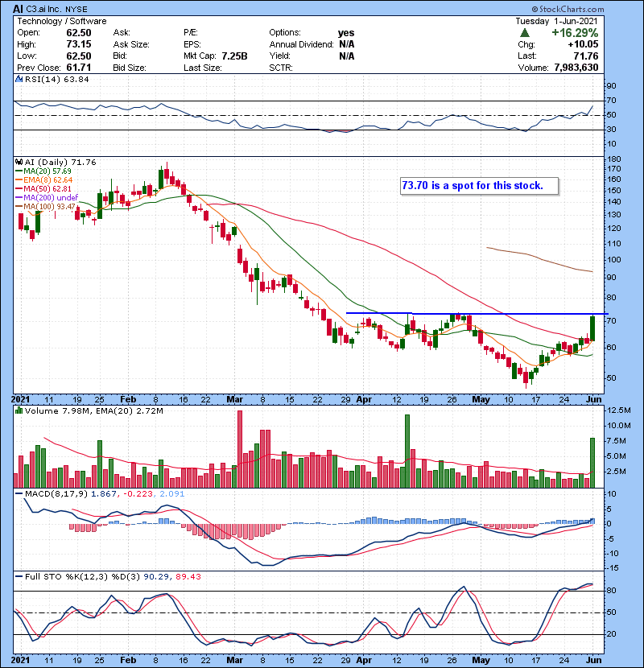
Task: Click the +16.29% percent change
Action: click(x=575, y=33)
